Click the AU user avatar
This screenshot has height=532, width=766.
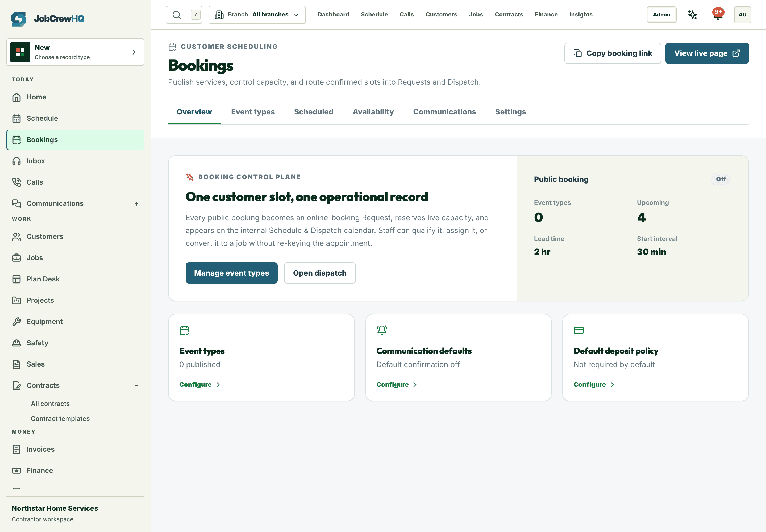tap(742, 15)
